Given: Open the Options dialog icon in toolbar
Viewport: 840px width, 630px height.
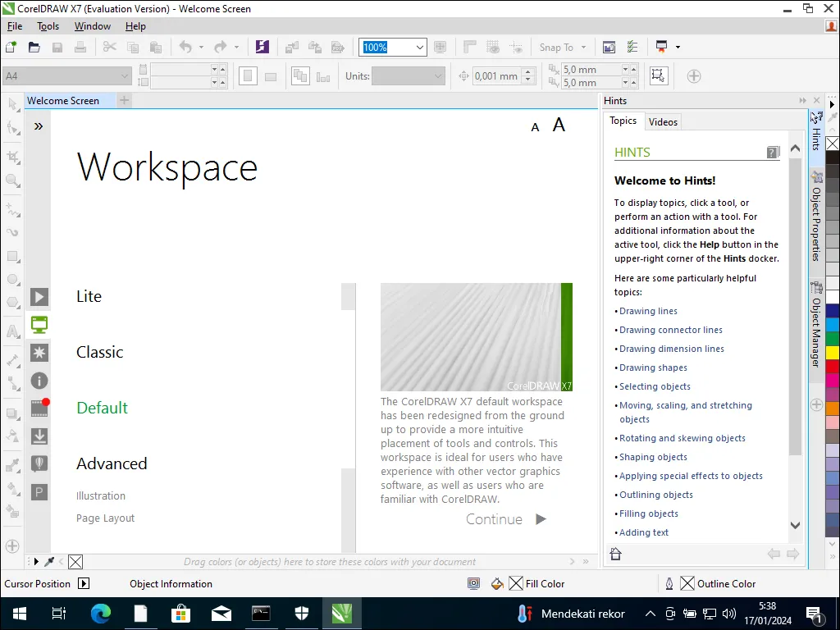Looking at the screenshot, I should click(x=632, y=47).
